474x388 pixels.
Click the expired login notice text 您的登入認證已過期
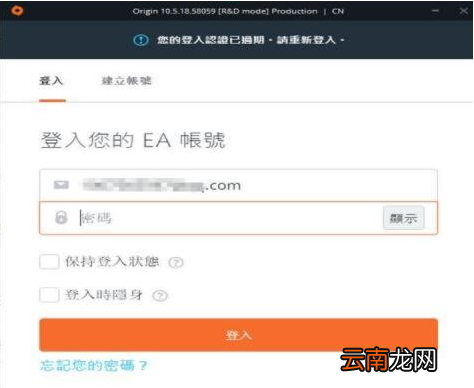[211, 40]
